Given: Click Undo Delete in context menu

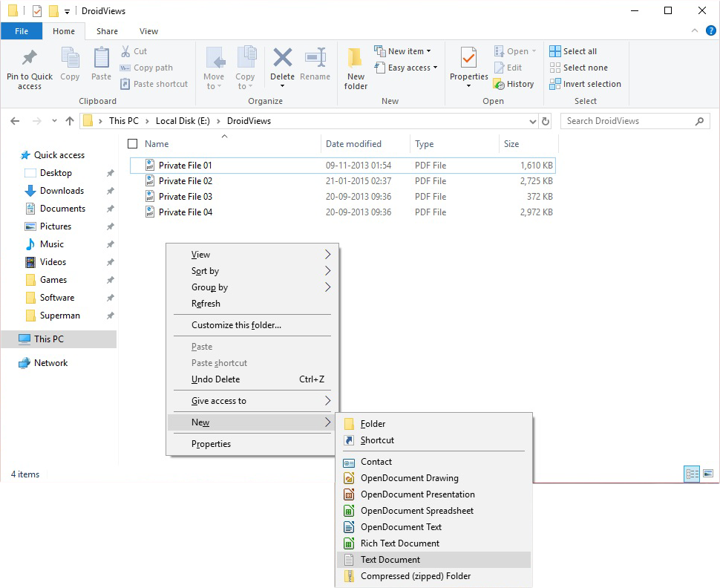Looking at the screenshot, I should [x=252, y=379].
